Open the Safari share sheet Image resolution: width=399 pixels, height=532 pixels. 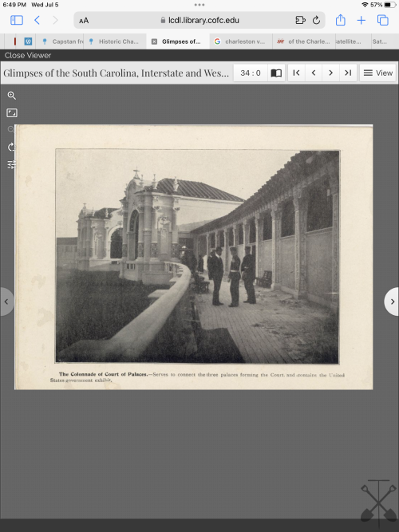click(340, 20)
